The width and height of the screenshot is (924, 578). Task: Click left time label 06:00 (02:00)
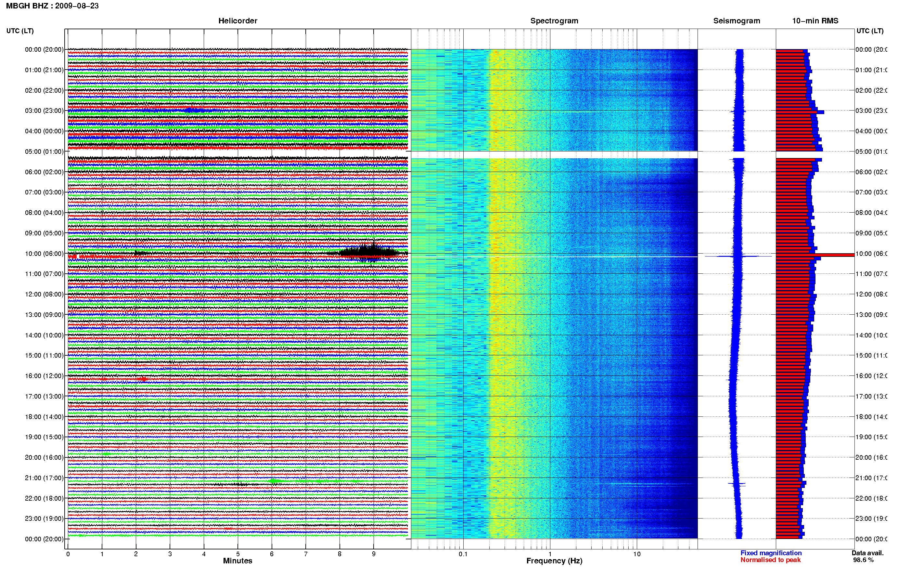[x=44, y=172]
